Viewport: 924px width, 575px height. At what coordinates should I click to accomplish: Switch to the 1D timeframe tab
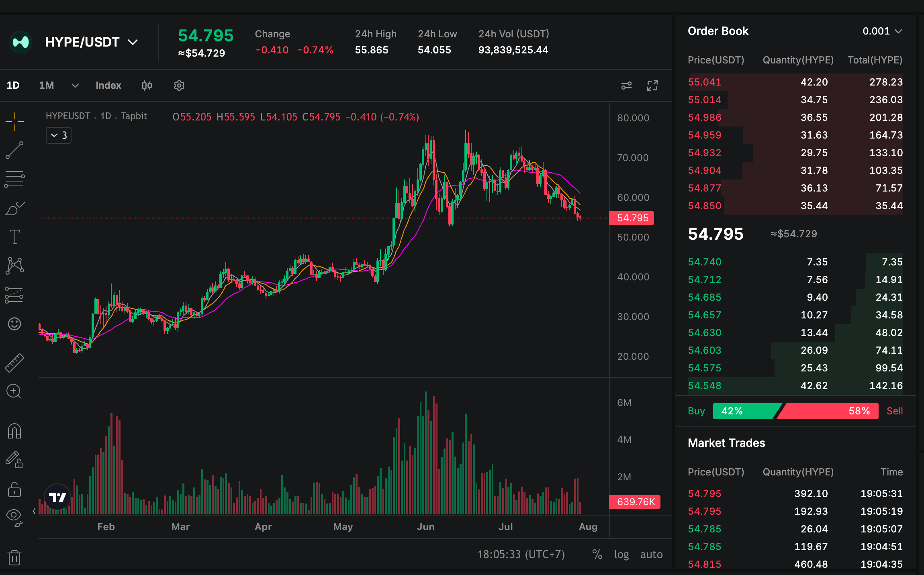13,86
